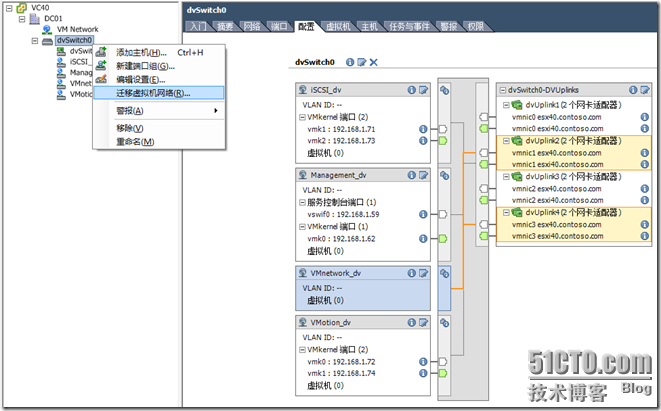Click info icon for vmnic3 esx40.contoso.com
Screen dimensions: 661x411
coord(645,224)
